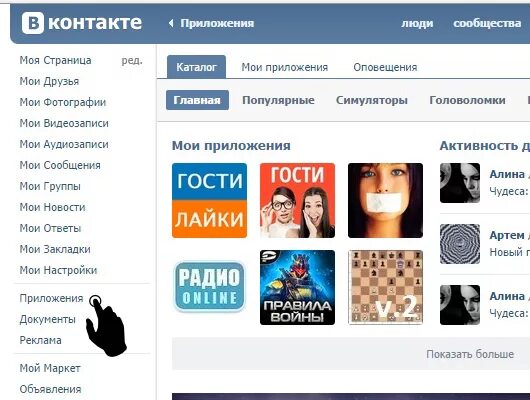Click first Алина name in activity feed
This screenshot has width=530, height=400.
coord(507,174)
